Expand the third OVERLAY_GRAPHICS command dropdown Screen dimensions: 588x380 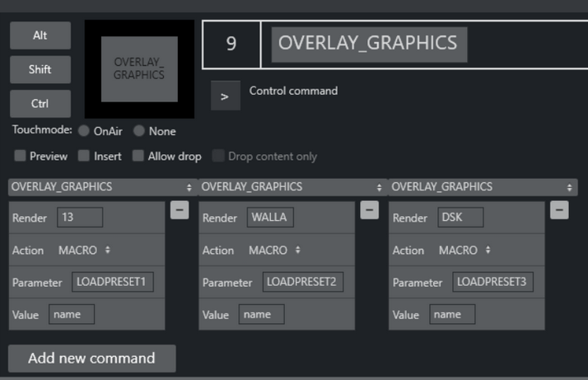click(x=482, y=187)
